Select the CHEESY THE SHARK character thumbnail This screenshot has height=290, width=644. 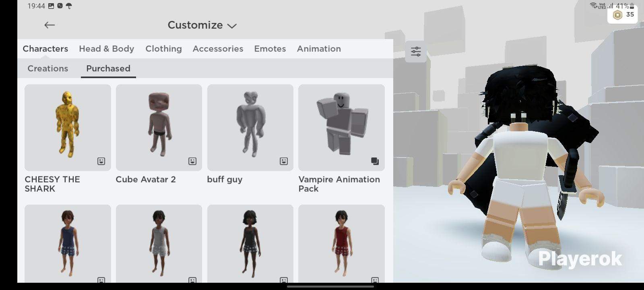click(68, 127)
